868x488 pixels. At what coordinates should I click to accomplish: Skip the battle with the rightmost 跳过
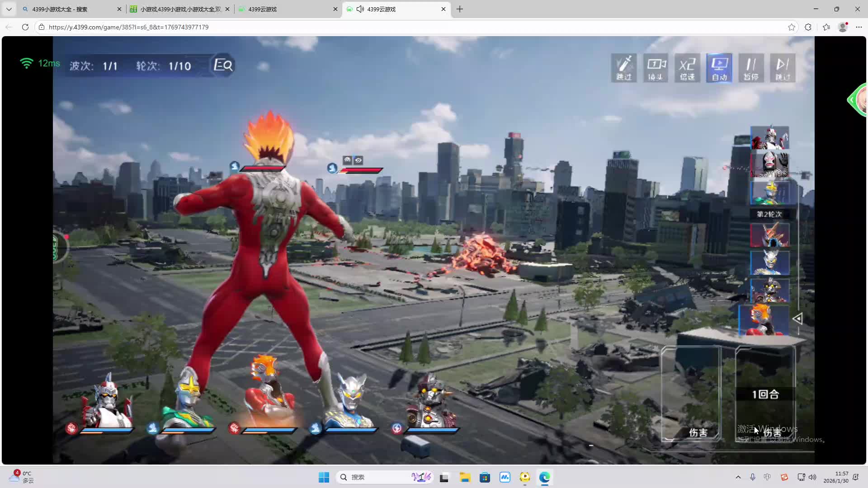click(x=783, y=68)
